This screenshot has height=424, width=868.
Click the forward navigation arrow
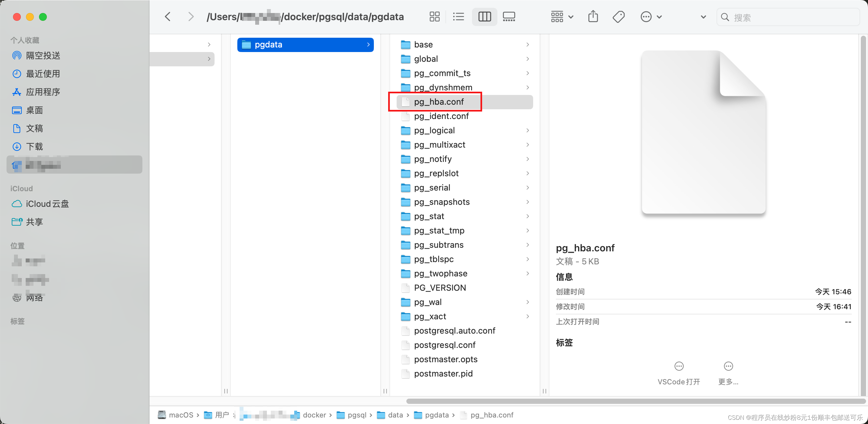[x=191, y=17]
